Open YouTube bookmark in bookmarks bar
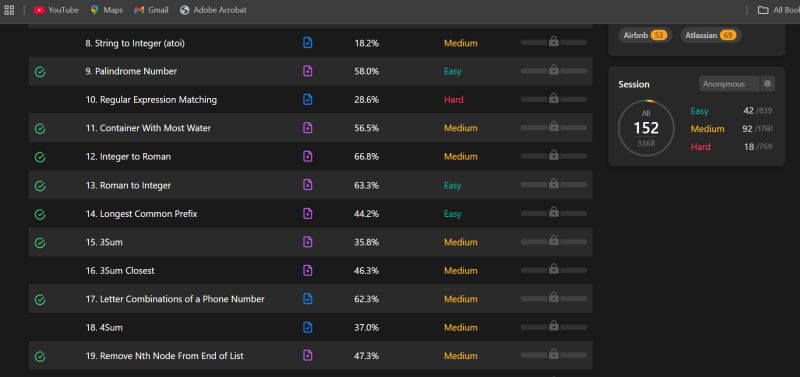 [56, 10]
